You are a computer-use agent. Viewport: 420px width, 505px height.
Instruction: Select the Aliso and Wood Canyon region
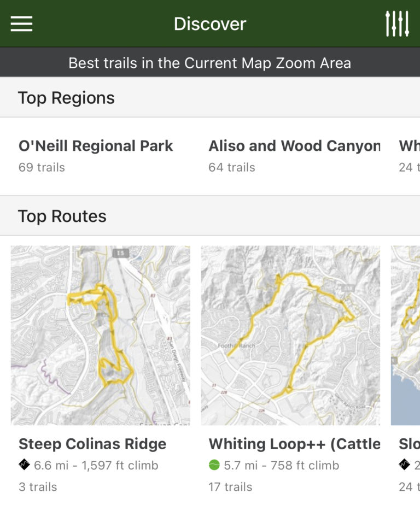pos(294,146)
